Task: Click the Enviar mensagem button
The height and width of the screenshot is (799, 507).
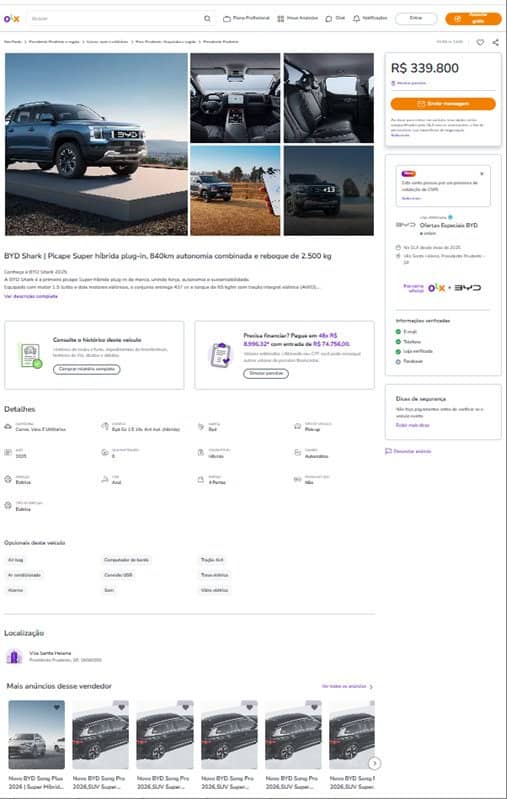Action: (443, 104)
